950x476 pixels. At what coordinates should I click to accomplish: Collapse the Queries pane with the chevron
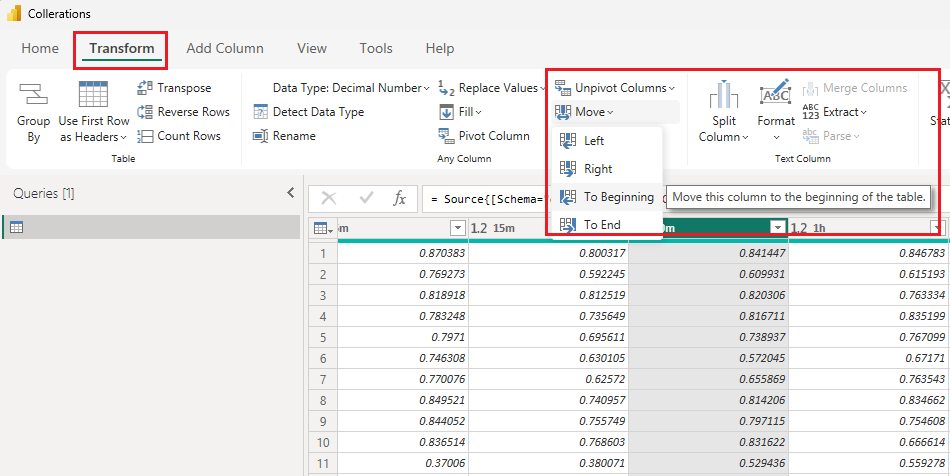[x=291, y=193]
